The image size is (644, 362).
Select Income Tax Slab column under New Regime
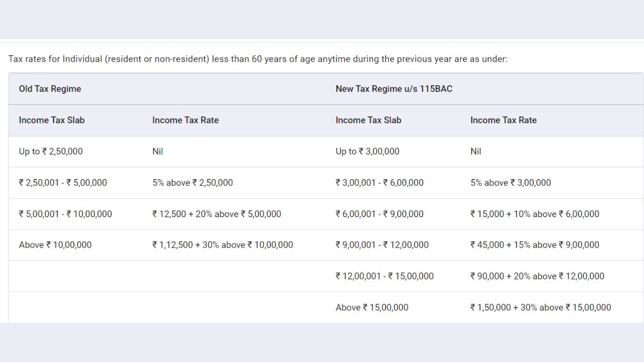tap(368, 120)
